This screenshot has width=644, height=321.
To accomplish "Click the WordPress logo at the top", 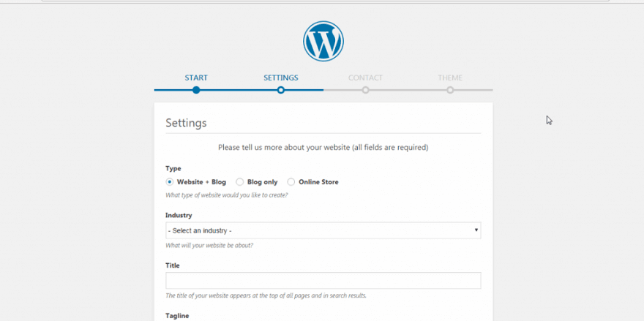I will pyautogui.click(x=323, y=41).
